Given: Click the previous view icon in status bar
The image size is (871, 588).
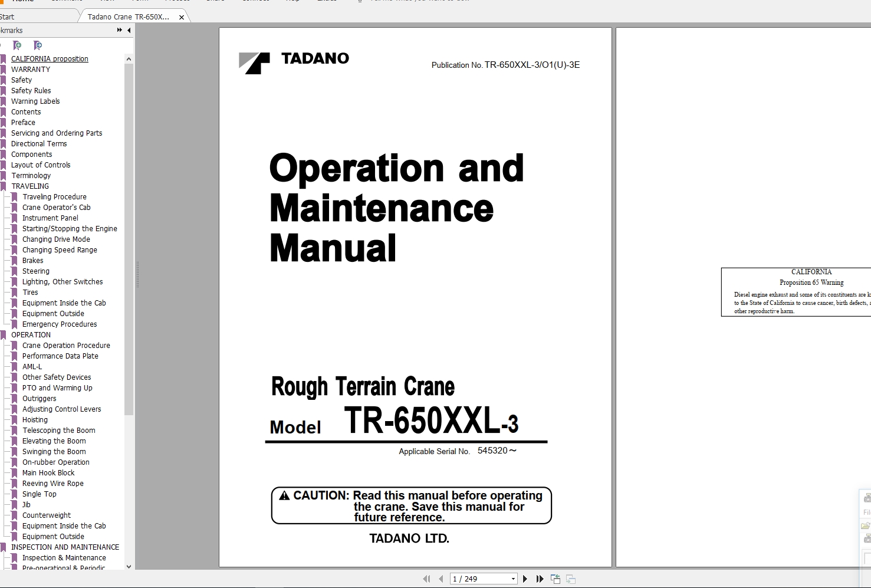Looking at the screenshot, I should (555, 579).
